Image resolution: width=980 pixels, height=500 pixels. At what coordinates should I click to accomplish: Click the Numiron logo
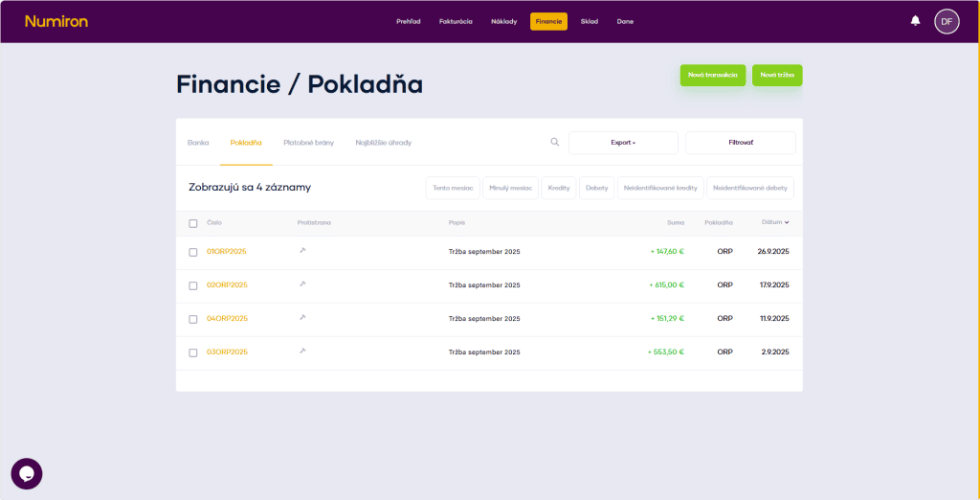(56, 21)
